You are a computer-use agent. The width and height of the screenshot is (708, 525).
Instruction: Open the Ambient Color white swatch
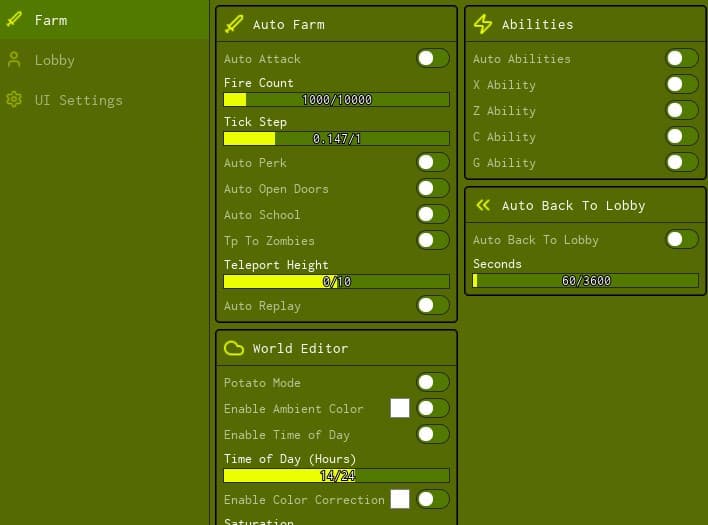pos(400,408)
